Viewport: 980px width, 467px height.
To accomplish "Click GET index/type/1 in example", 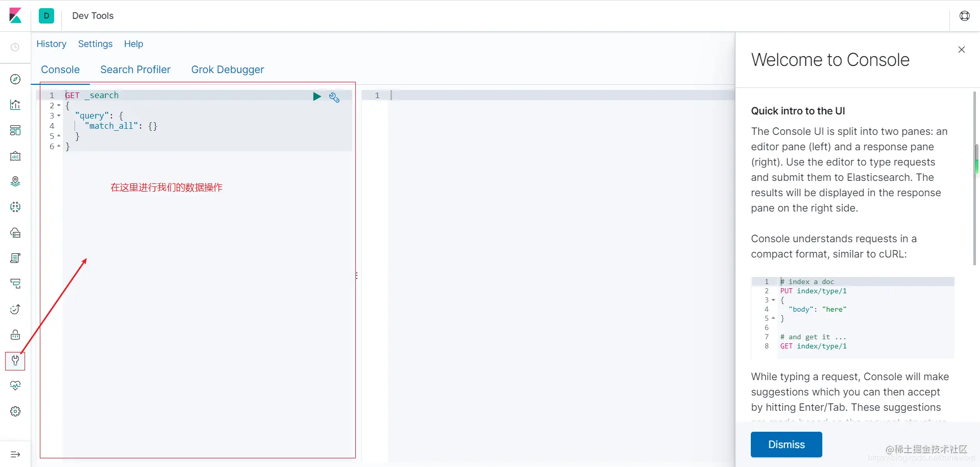I will point(813,346).
